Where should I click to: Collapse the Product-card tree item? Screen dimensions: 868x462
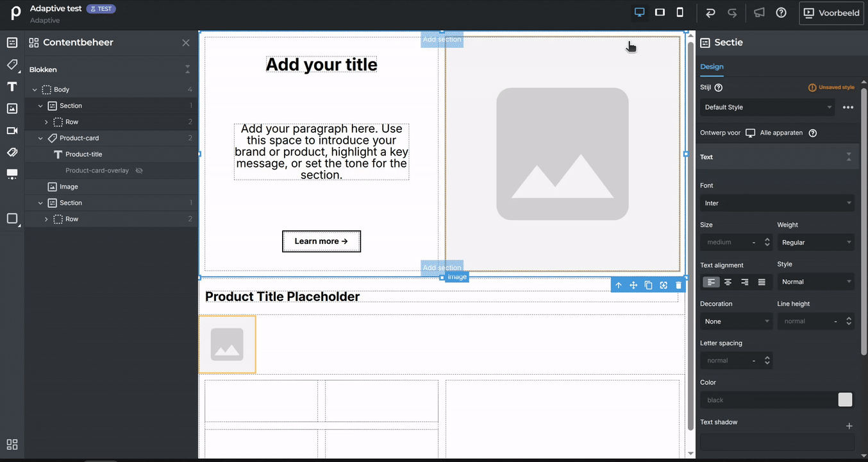coord(40,138)
